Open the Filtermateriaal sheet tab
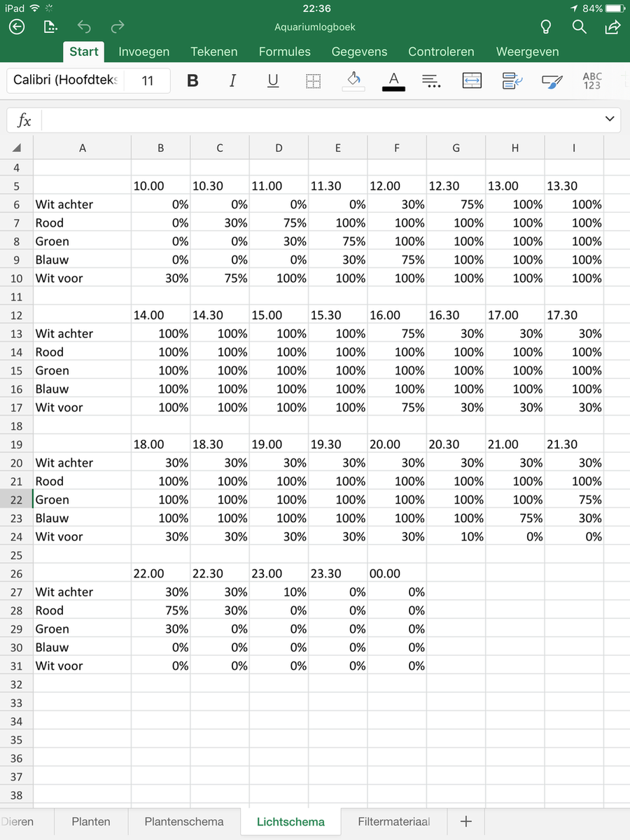This screenshot has height=840, width=630. tap(394, 822)
